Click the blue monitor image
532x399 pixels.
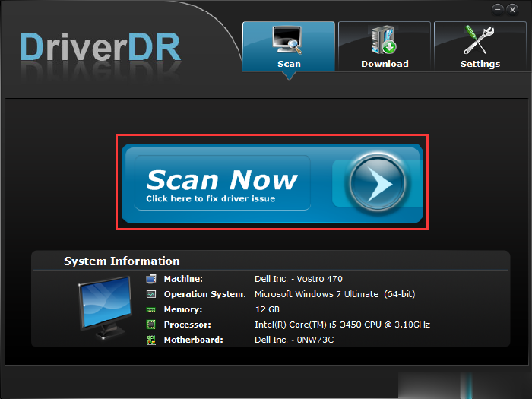[x=105, y=308]
